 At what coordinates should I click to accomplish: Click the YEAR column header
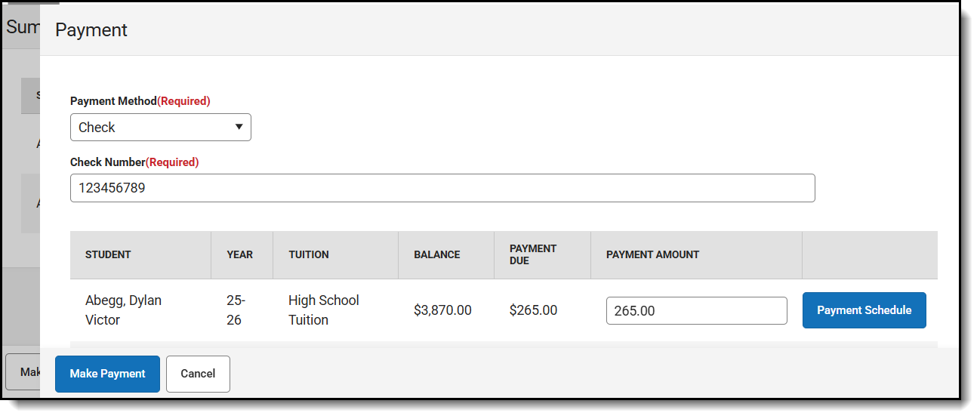click(239, 255)
